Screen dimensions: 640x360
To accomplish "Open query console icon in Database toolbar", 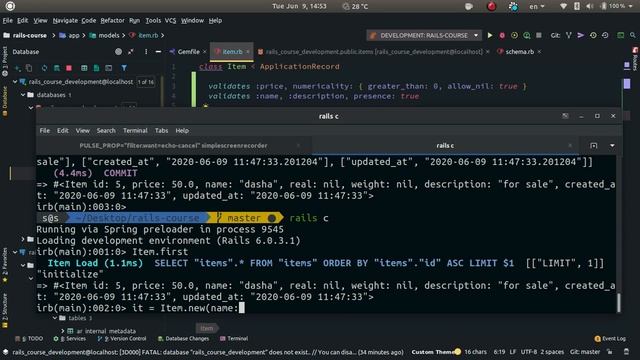I will tap(109, 68).
